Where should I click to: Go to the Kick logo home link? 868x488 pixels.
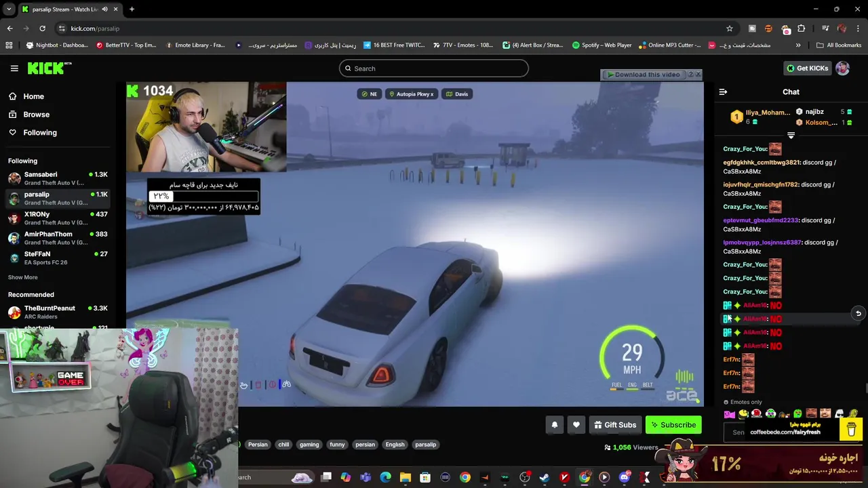tap(49, 68)
